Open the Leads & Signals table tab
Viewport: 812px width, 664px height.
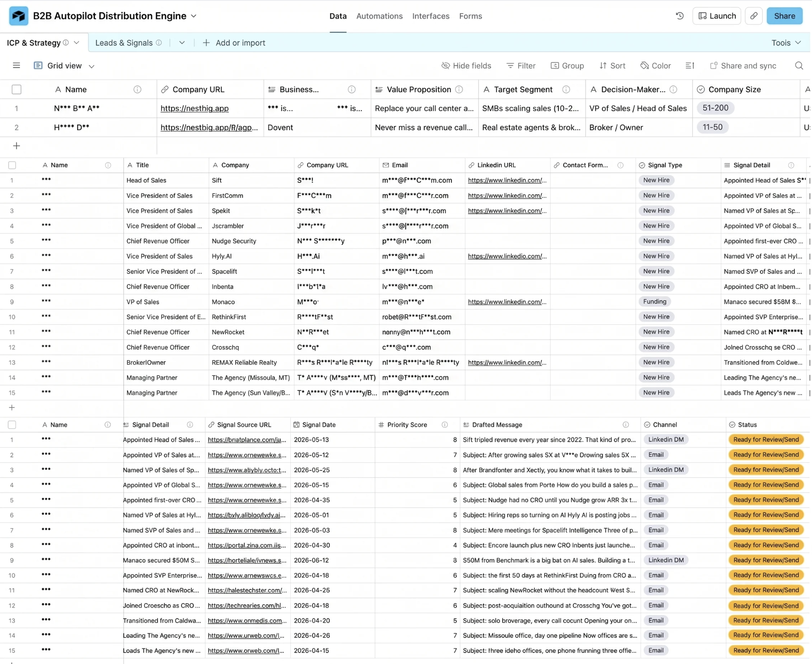click(x=124, y=43)
